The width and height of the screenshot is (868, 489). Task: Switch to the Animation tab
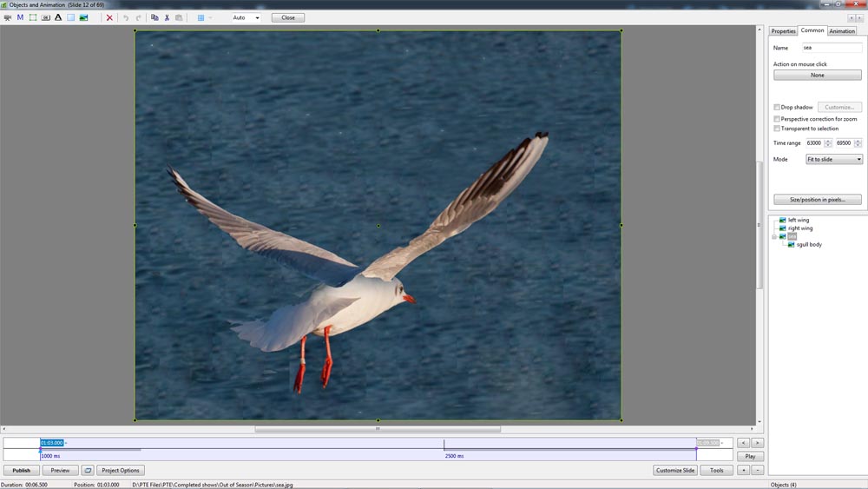(841, 31)
